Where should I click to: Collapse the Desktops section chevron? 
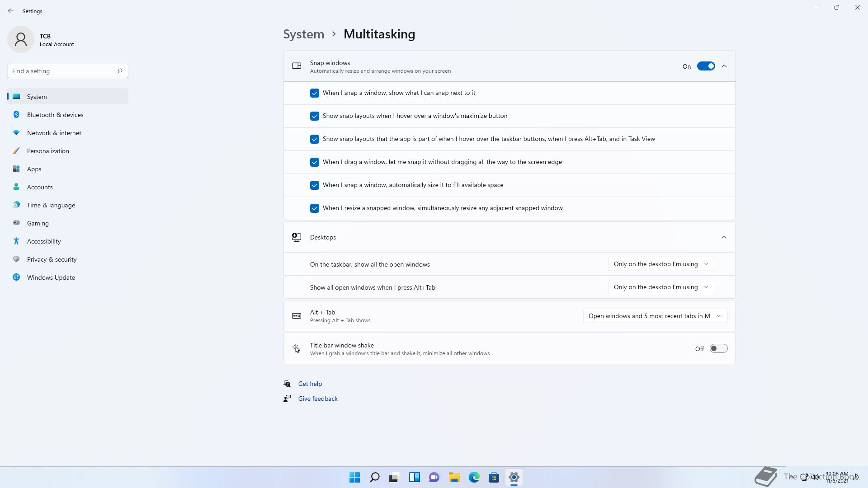[x=724, y=237]
